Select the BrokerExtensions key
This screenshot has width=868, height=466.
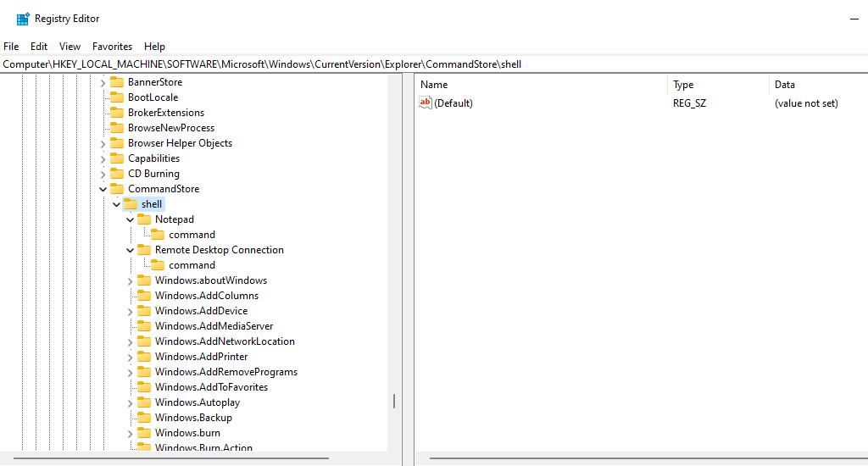tap(166, 113)
